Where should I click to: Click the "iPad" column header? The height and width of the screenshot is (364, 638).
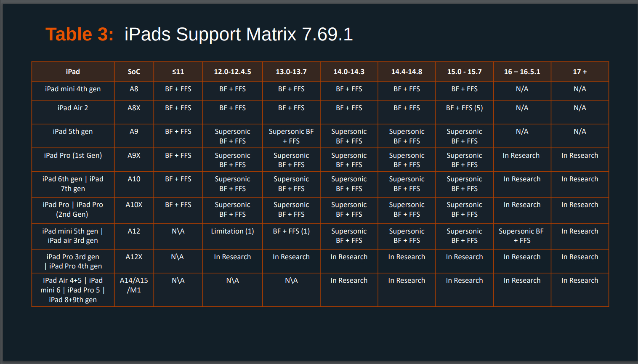click(x=73, y=72)
